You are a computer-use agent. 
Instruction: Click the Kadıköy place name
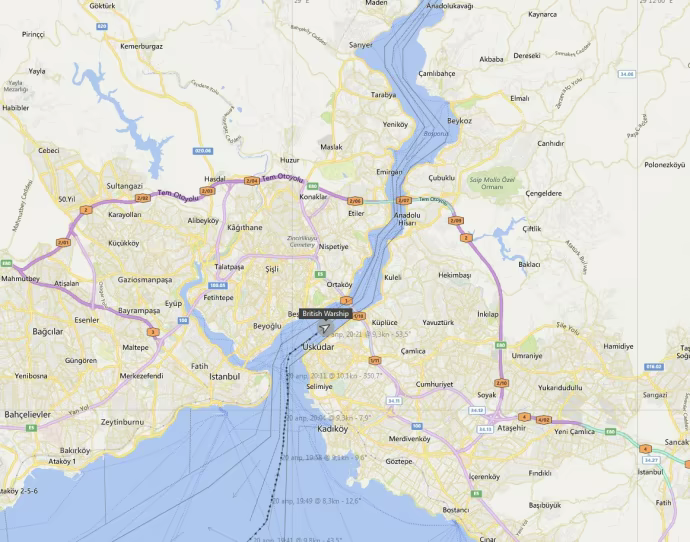click(333, 429)
